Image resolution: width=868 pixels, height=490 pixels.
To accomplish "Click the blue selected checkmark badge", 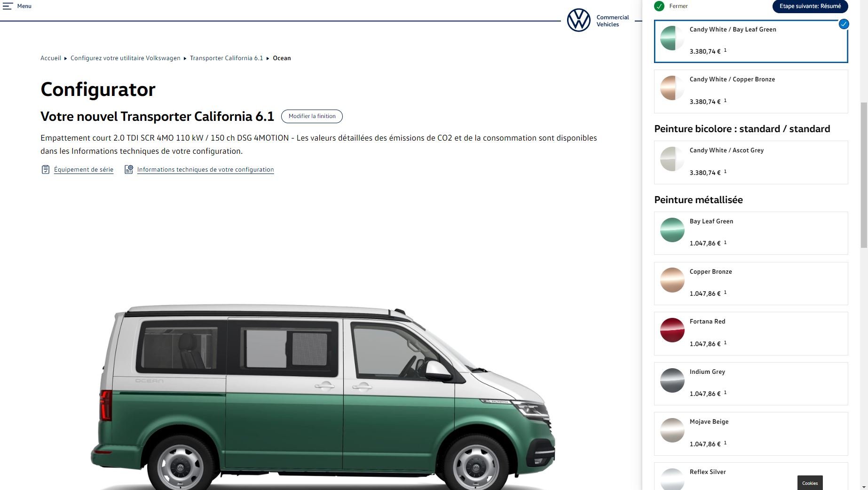I will 844,24.
